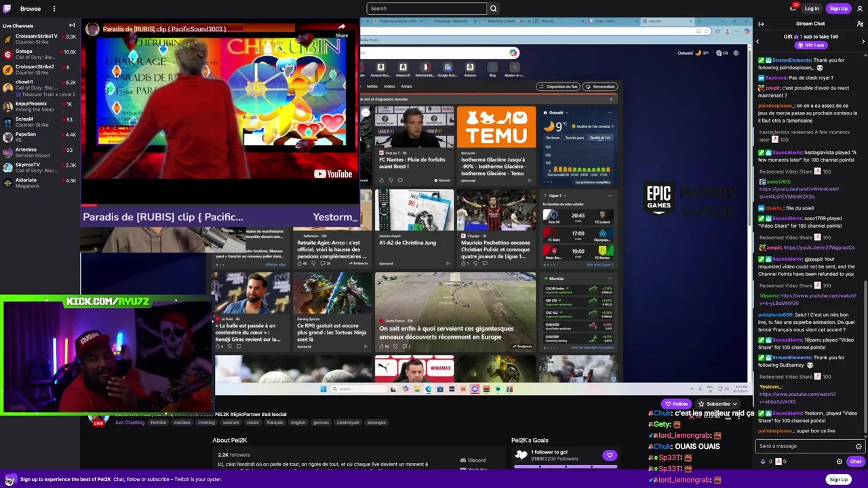Open the FC Nantes news card in streamed feed
This screenshot has width=868, height=488.
[414, 145]
